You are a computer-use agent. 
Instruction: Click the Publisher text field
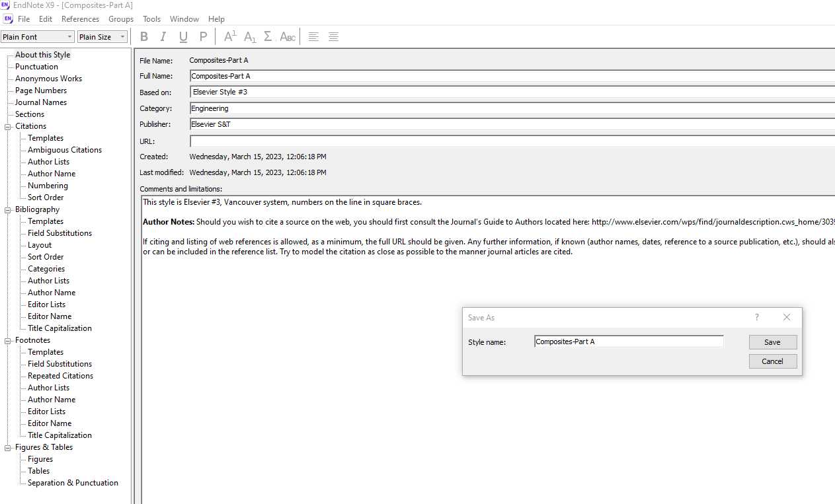(512, 124)
